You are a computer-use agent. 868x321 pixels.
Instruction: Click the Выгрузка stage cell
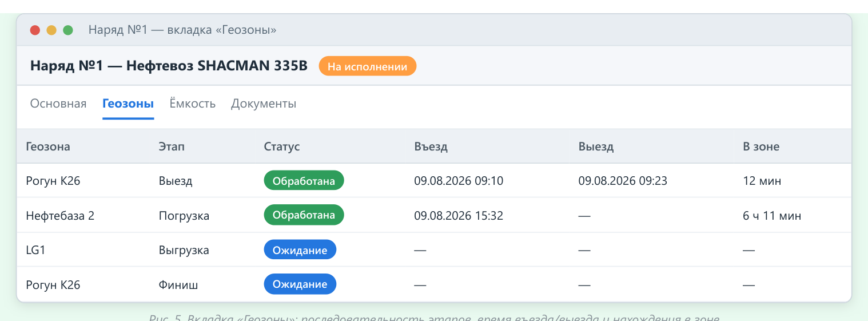click(184, 250)
